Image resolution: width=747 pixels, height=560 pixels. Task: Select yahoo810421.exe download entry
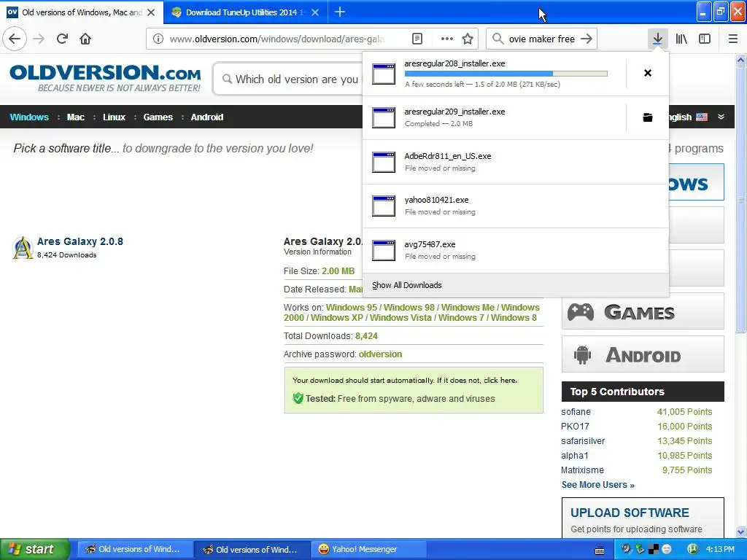516,206
